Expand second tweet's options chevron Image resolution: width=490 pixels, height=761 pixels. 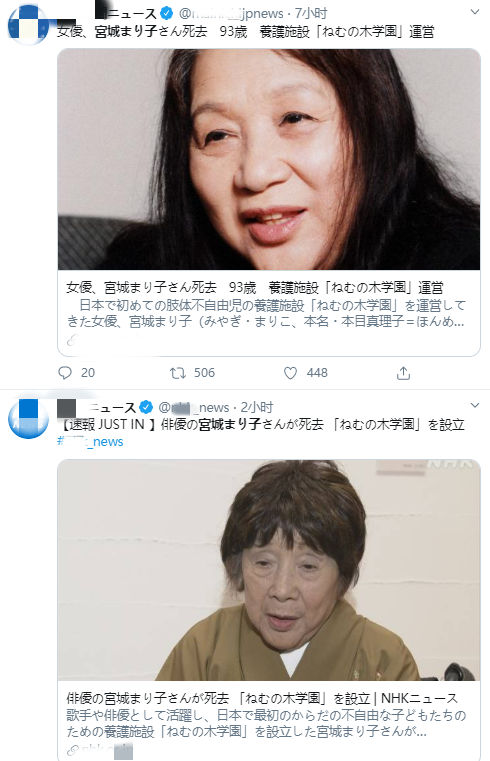coord(475,405)
